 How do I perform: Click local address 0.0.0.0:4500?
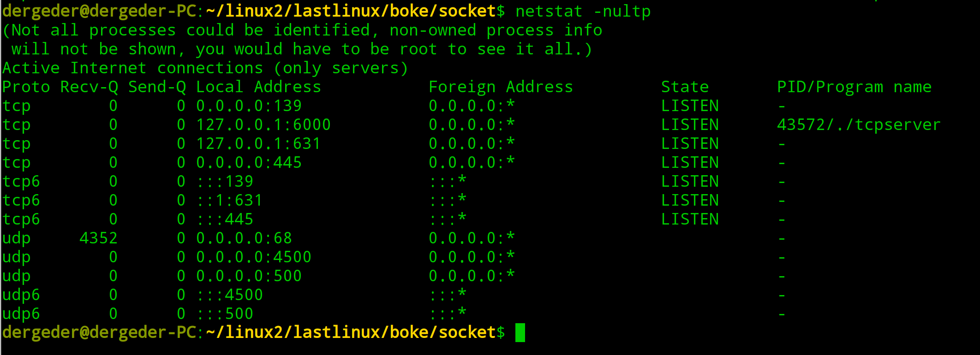click(x=254, y=257)
